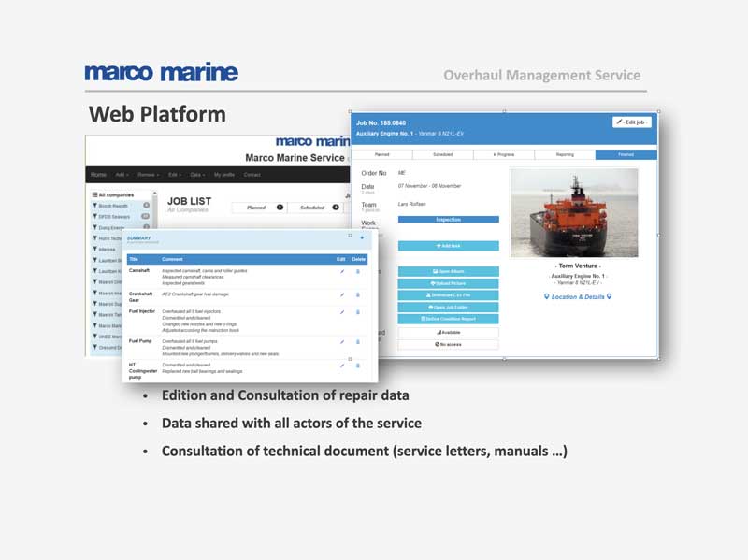The image size is (748, 560).
Task: Click the count badge on the Scheduled job list tab
Action: click(x=336, y=207)
